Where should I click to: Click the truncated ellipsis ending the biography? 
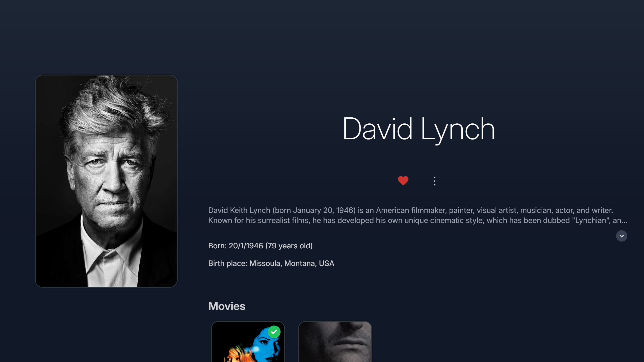click(624, 221)
